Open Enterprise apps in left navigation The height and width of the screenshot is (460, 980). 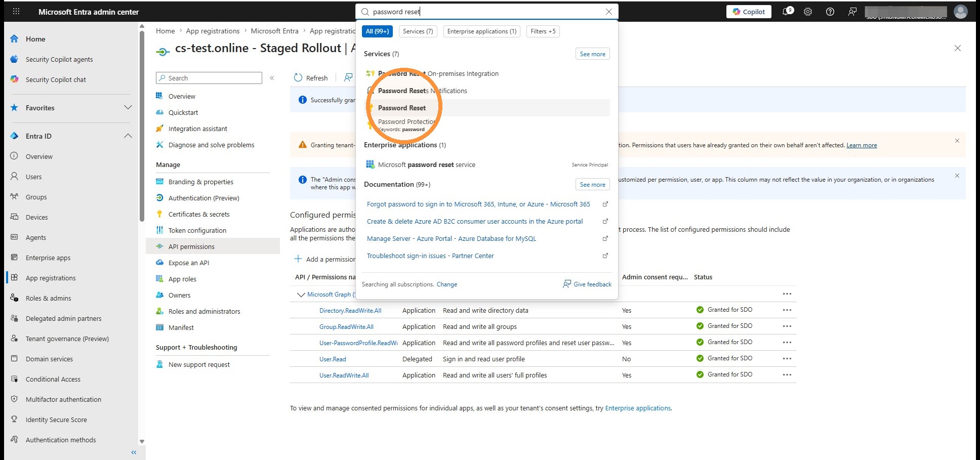pyautogui.click(x=48, y=258)
